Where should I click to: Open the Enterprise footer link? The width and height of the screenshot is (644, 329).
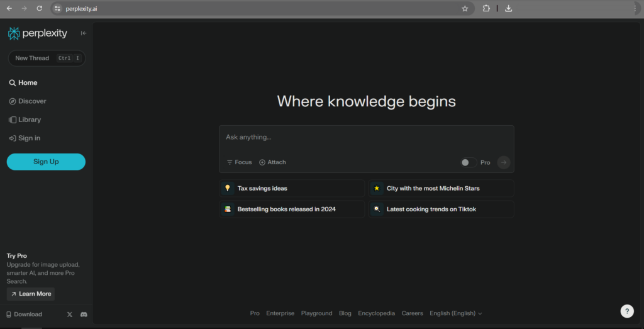[280, 313]
